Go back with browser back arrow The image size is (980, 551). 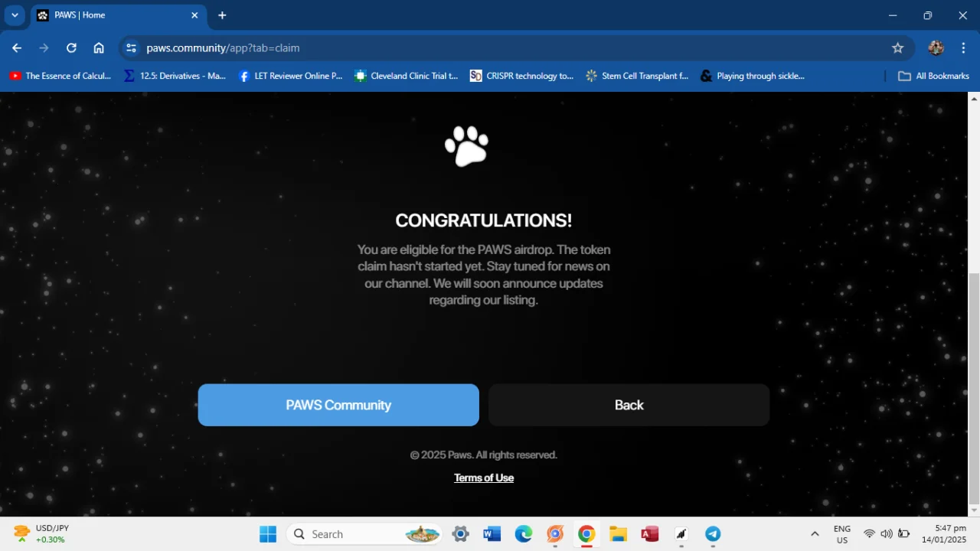pyautogui.click(x=17, y=47)
